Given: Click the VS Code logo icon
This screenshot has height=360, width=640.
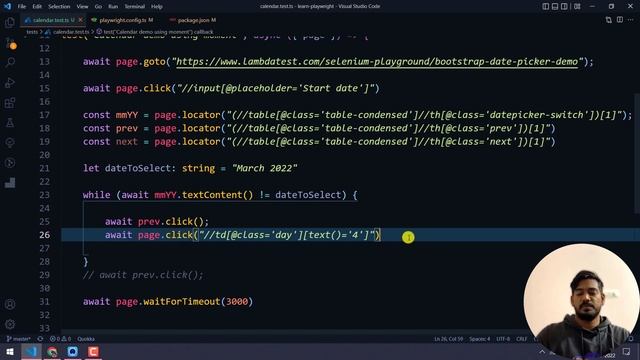Looking at the screenshot, I should (x=7, y=6).
